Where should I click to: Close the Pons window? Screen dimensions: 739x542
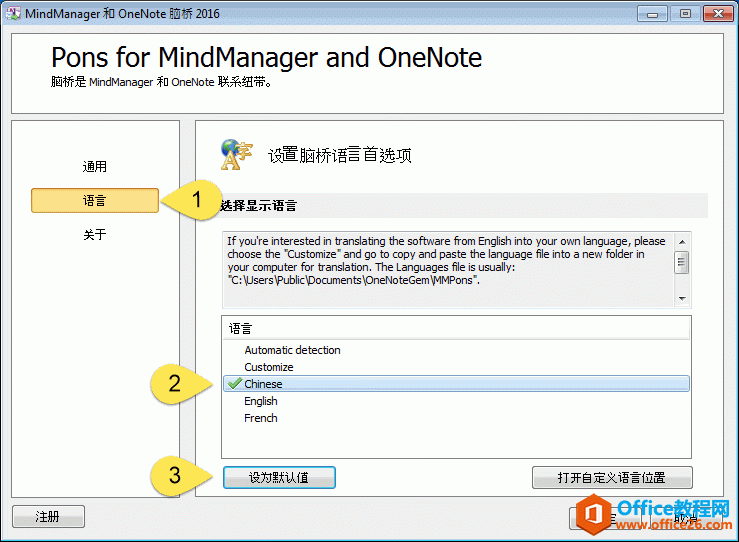click(718, 14)
